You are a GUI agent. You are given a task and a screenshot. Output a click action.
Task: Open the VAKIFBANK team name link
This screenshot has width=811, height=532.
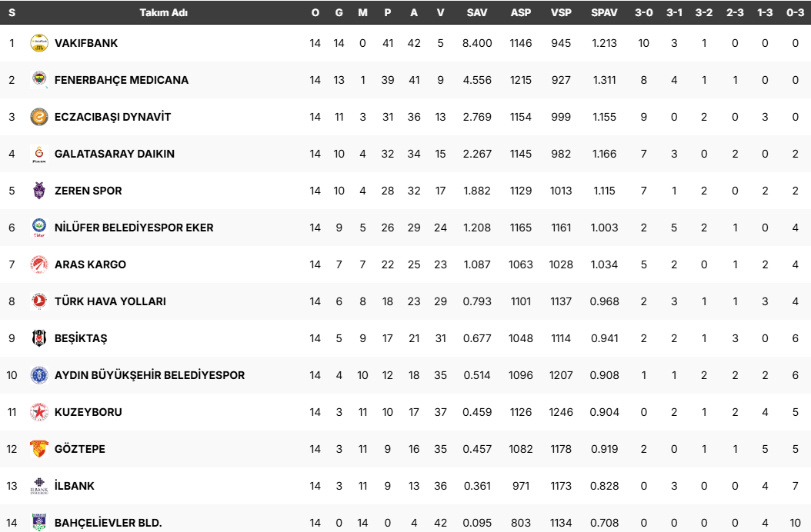point(86,43)
